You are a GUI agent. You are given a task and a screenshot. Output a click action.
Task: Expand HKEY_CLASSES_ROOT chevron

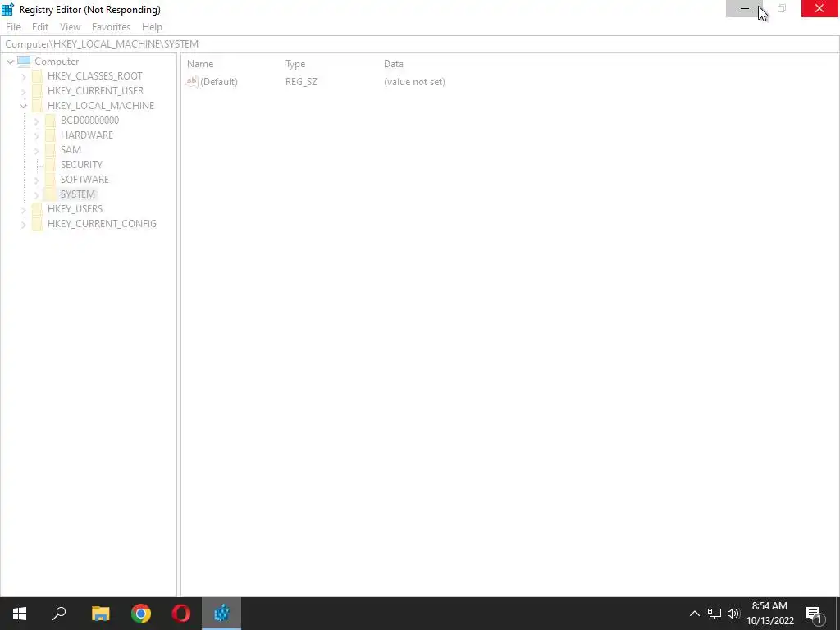tap(24, 76)
